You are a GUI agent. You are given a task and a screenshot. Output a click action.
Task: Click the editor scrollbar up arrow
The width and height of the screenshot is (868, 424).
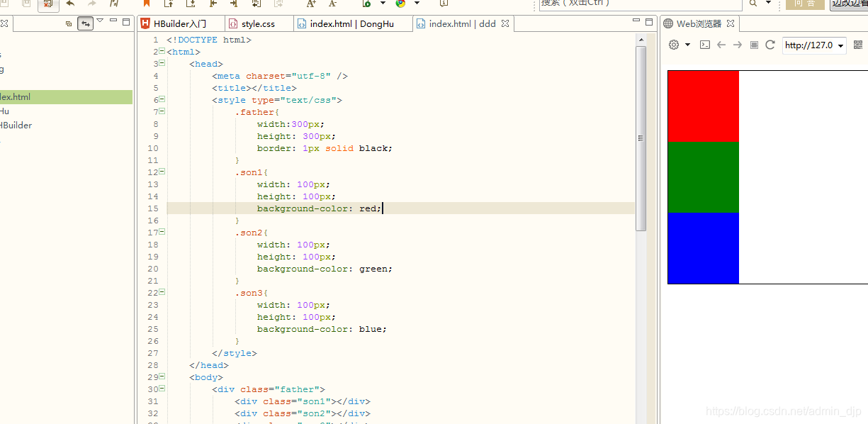[x=641, y=40]
